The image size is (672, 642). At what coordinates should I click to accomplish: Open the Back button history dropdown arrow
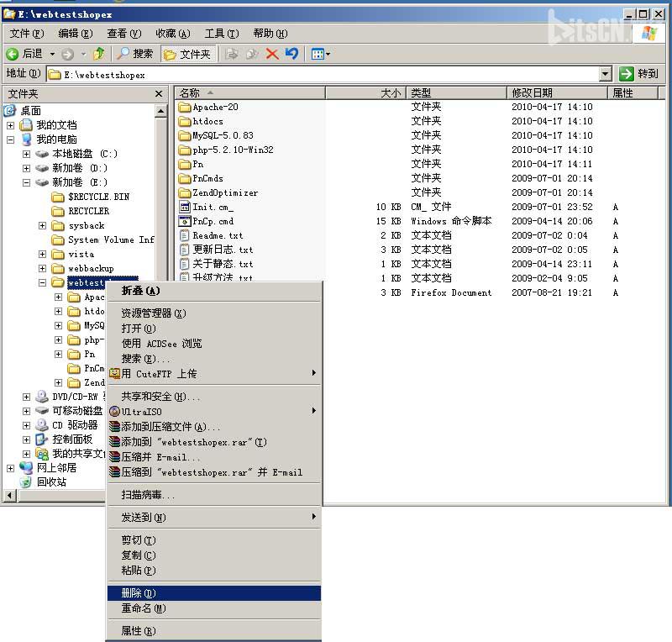pos(52,54)
